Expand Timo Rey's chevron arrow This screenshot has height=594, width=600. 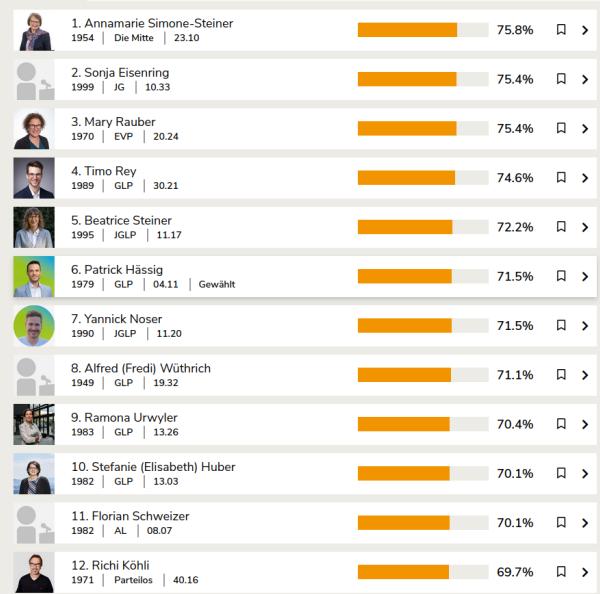point(585,178)
